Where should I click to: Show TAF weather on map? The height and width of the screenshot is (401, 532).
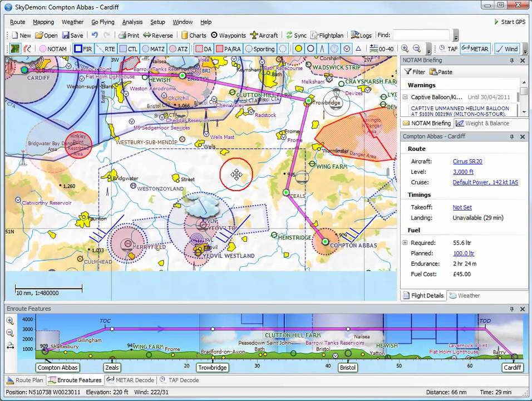point(449,49)
